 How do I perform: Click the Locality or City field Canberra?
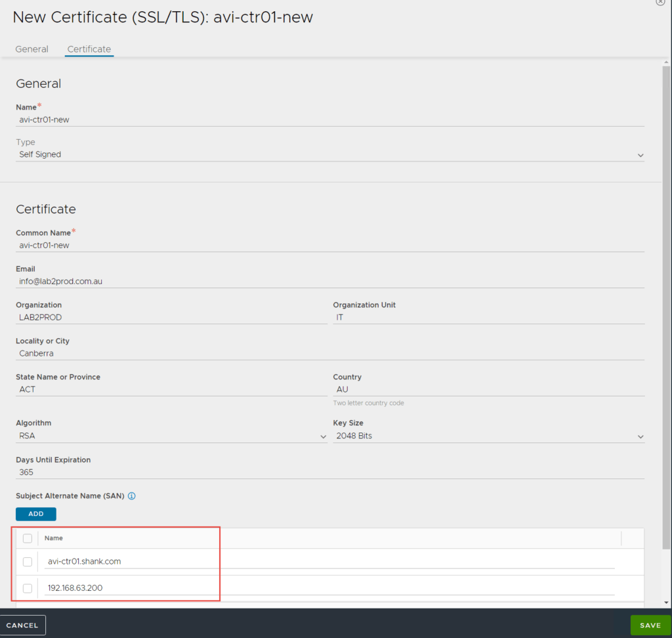(x=330, y=353)
